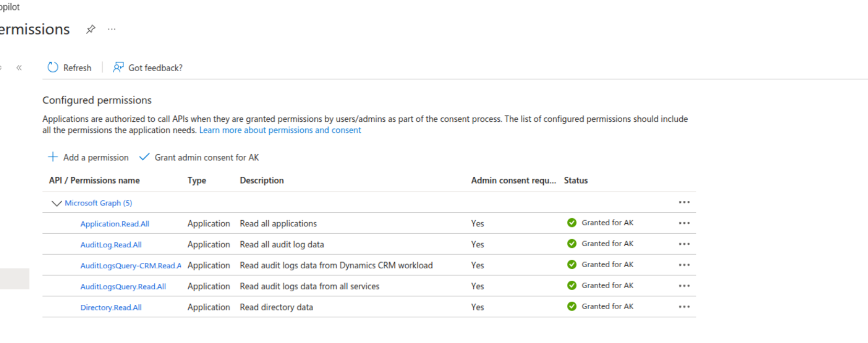This screenshot has width=868, height=343.
Task: Click the Grant admin consent for AK checkmark
Action: (144, 157)
